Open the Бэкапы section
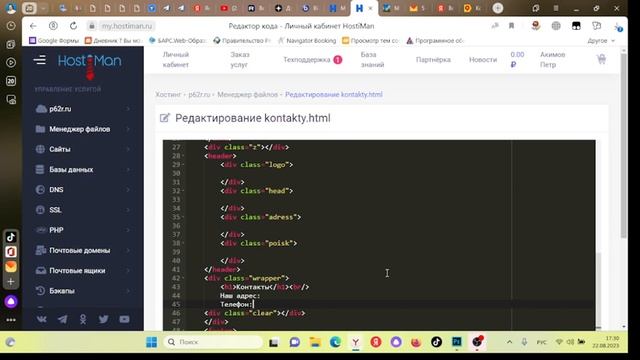The height and width of the screenshot is (360, 640). 62,291
